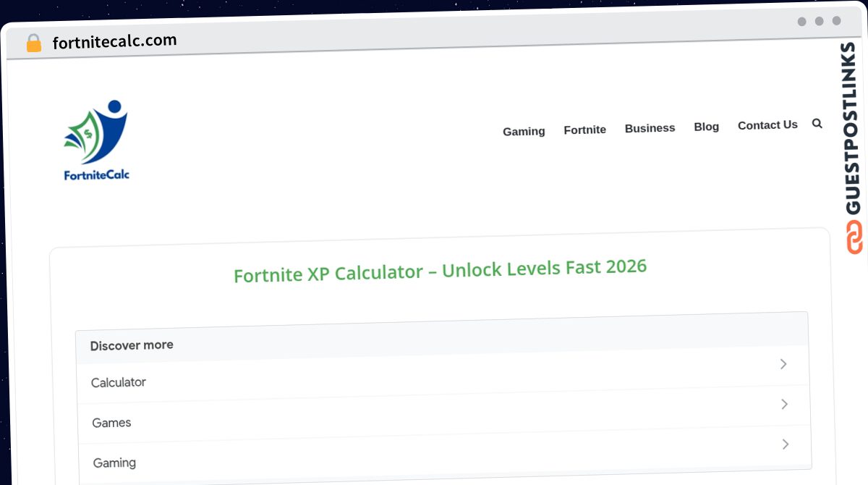Open the Fortnite menu item
The width and height of the screenshot is (868, 485).
coord(585,130)
